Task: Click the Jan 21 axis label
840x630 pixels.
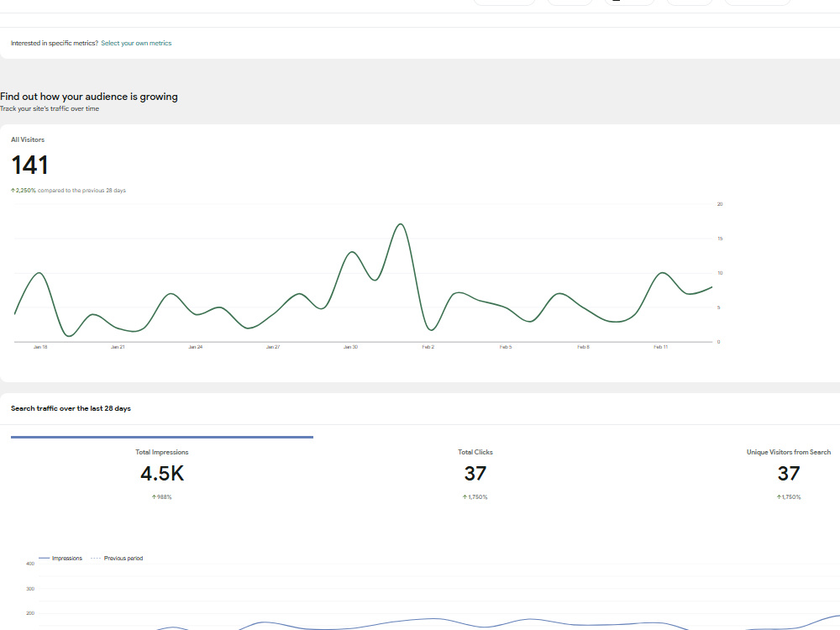Action: [x=118, y=347]
